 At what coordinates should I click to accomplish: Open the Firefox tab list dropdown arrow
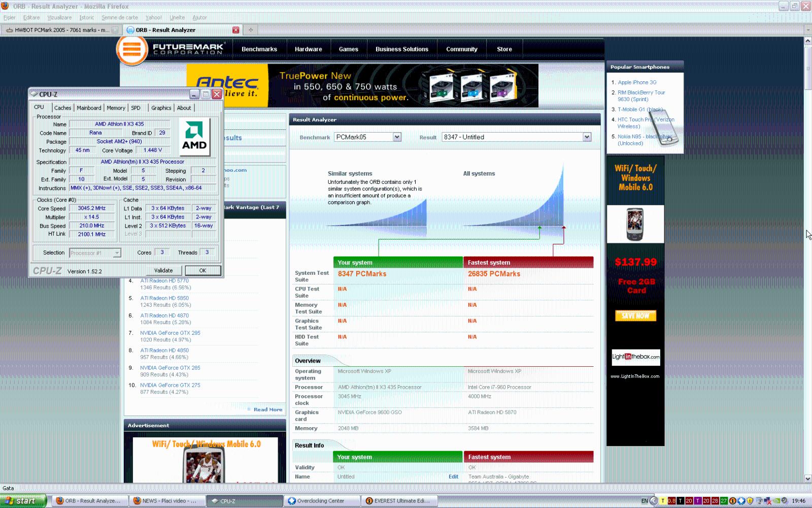point(807,30)
